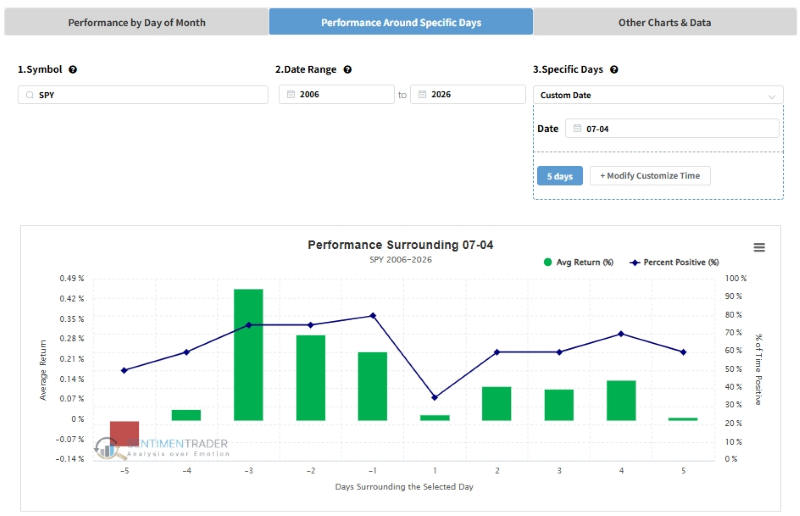Click the Average Return axis title

[43, 370]
